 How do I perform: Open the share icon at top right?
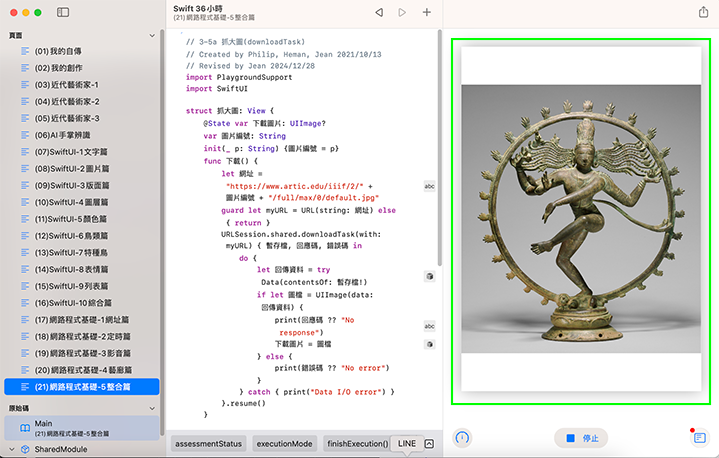tap(702, 12)
